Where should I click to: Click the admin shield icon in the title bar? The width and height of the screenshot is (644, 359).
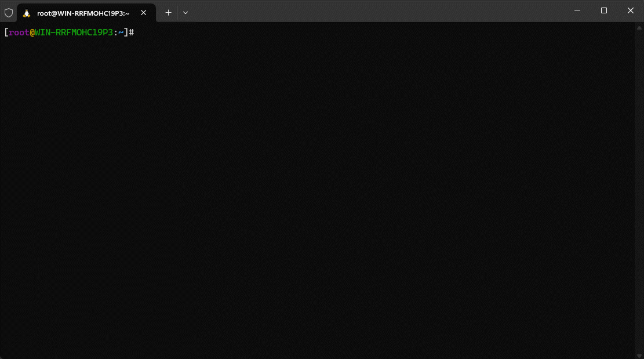(8, 12)
